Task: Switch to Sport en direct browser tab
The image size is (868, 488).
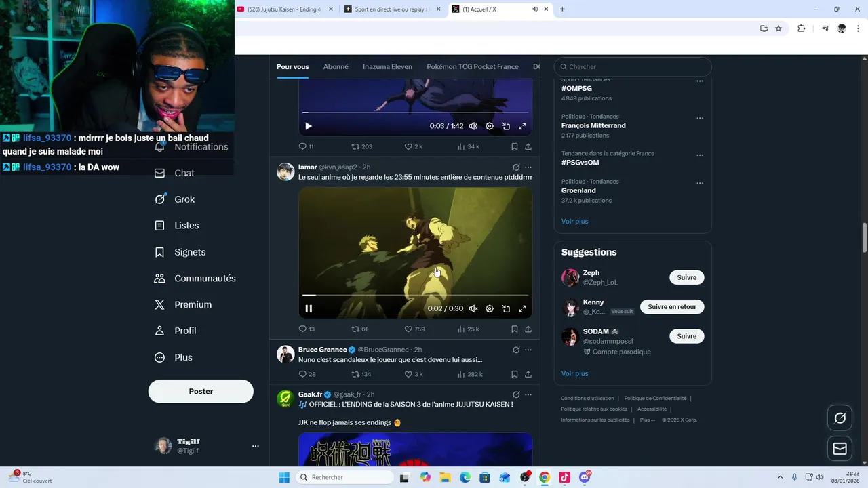Action: (393, 9)
